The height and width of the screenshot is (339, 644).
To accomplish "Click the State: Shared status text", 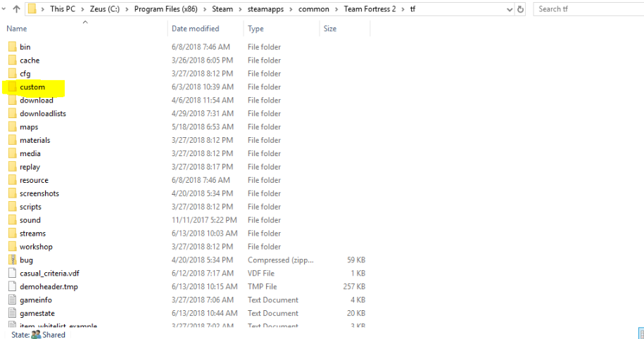I will (38, 335).
